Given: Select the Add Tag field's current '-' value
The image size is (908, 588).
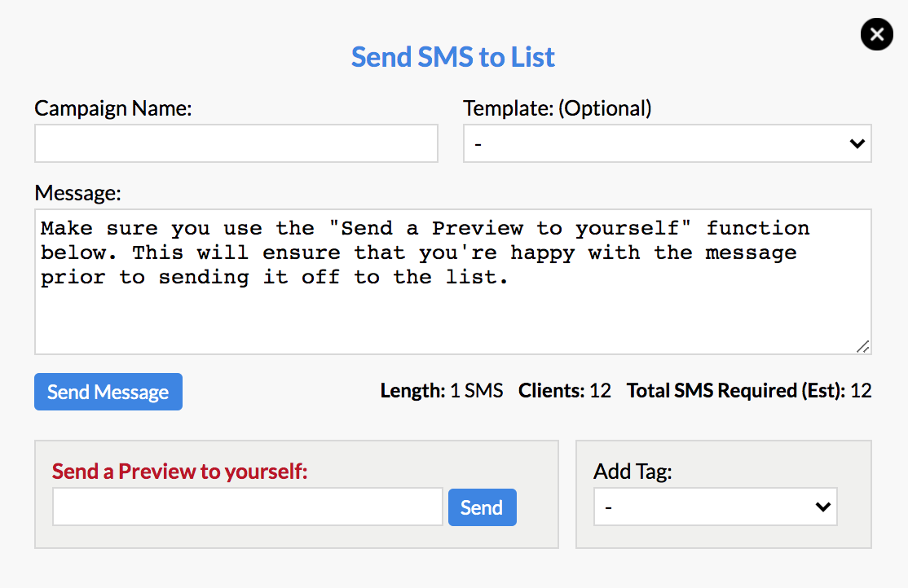Looking at the screenshot, I should 609,507.
